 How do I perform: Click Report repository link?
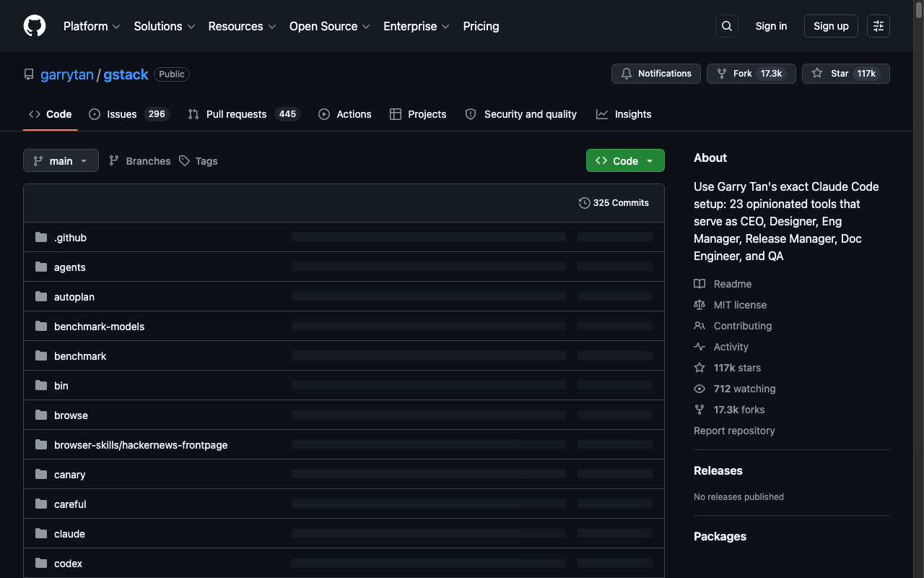click(734, 431)
